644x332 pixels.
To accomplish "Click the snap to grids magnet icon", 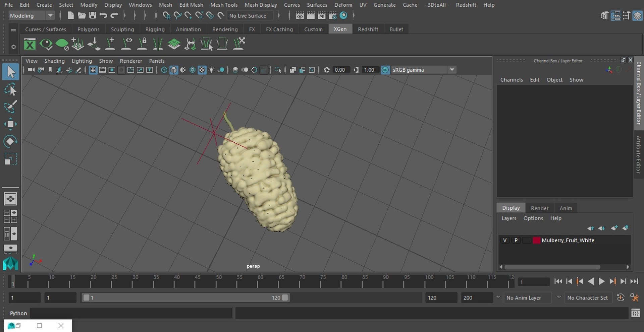I will click(166, 15).
